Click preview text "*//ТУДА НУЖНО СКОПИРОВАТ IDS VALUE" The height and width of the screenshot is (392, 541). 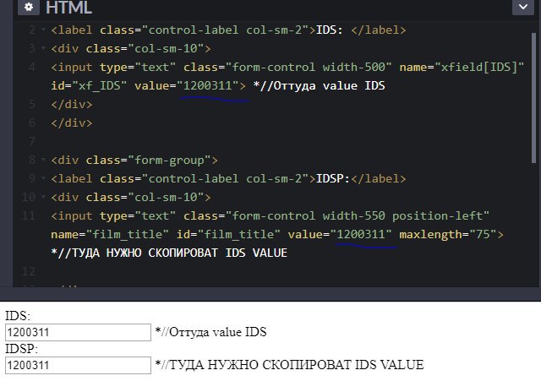tap(289, 365)
